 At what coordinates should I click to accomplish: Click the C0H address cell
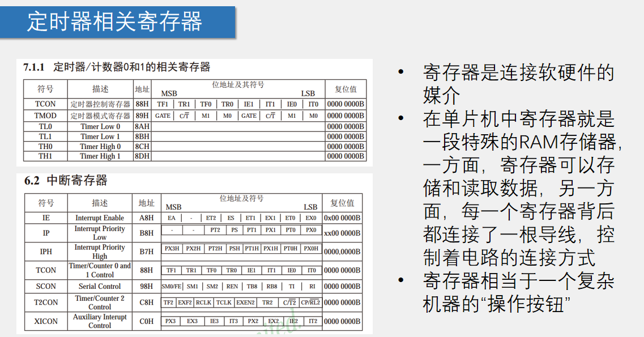(147, 321)
